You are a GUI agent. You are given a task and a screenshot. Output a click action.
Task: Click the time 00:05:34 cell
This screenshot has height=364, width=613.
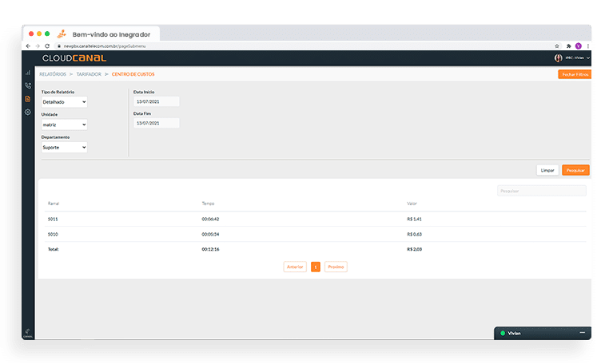tap(210, 235)
